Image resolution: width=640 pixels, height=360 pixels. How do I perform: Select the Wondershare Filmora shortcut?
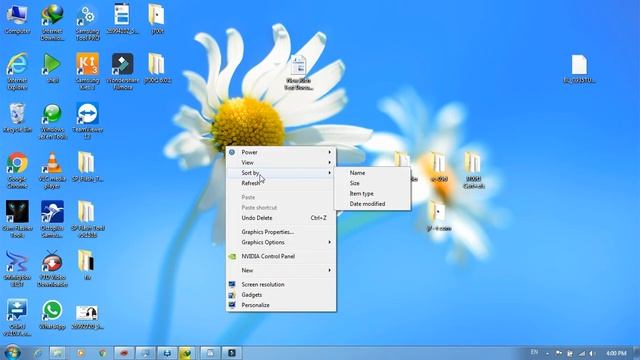click(x=122, y=71)
